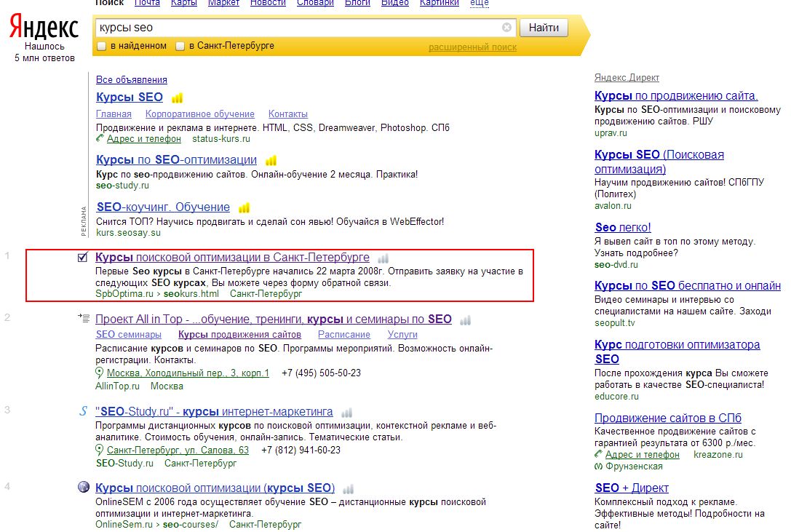Open 'Курсы по продвижению сайта.' Direct ad
This screenshot has height=532, width=791.
tap(676, 95)
